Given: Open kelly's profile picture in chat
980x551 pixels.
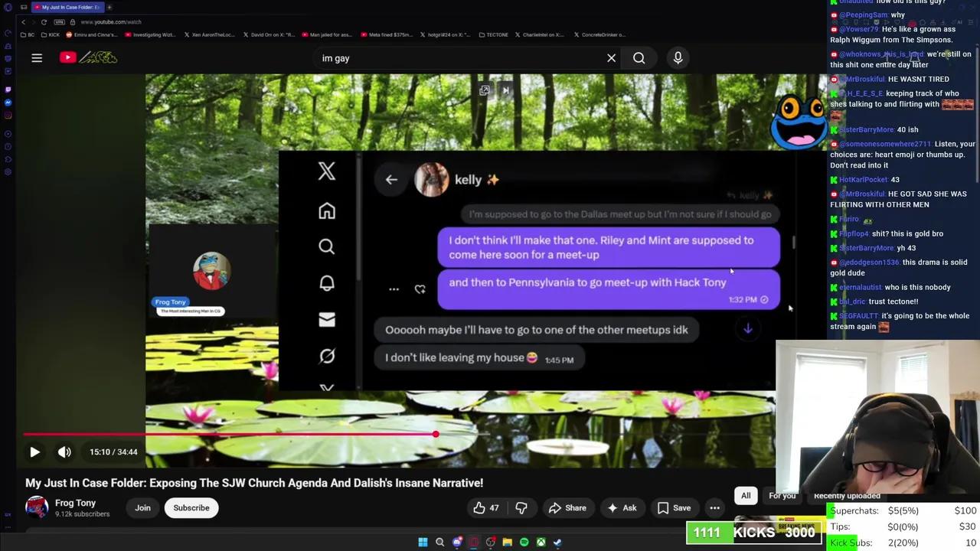Looking at the screenshot, I should click(x=432, y=181).
